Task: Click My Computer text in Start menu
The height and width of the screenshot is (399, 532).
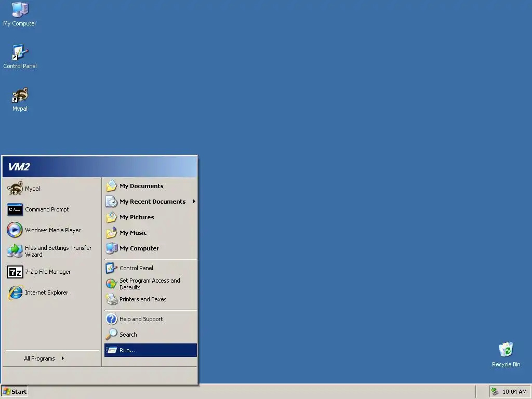Action: [x=139, y=248]
